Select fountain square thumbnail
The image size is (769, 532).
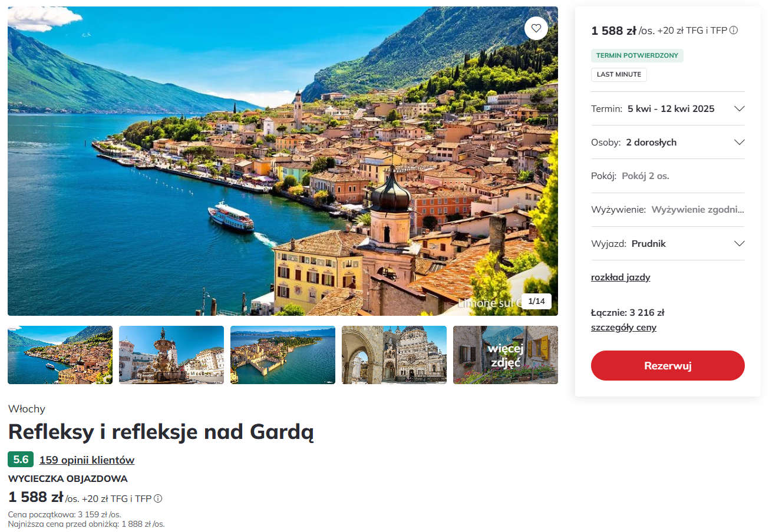tap(171, 355)
